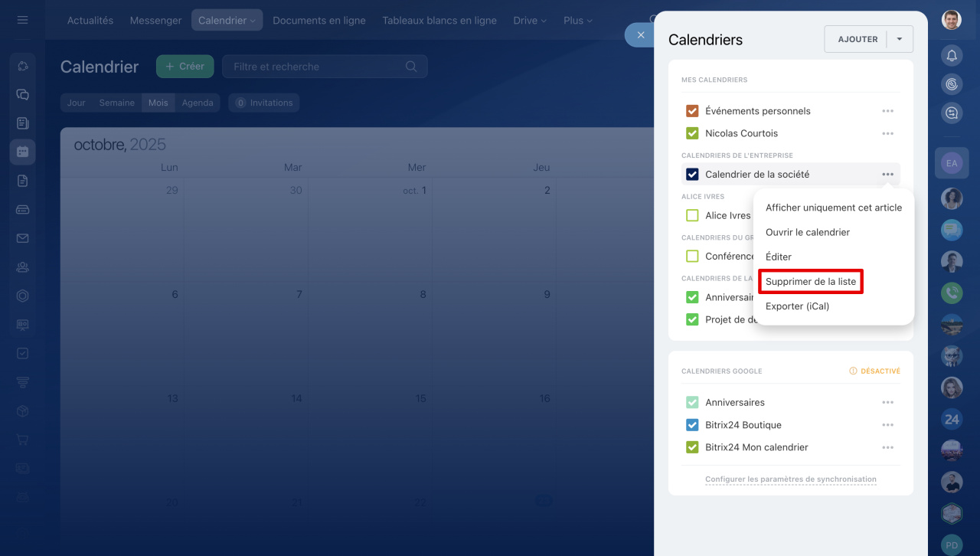Image resolution: width=980 pixels, height=556 pixels.
Task: Uncheck Événements personnels calendar checkbox
Action: point(692,111)
